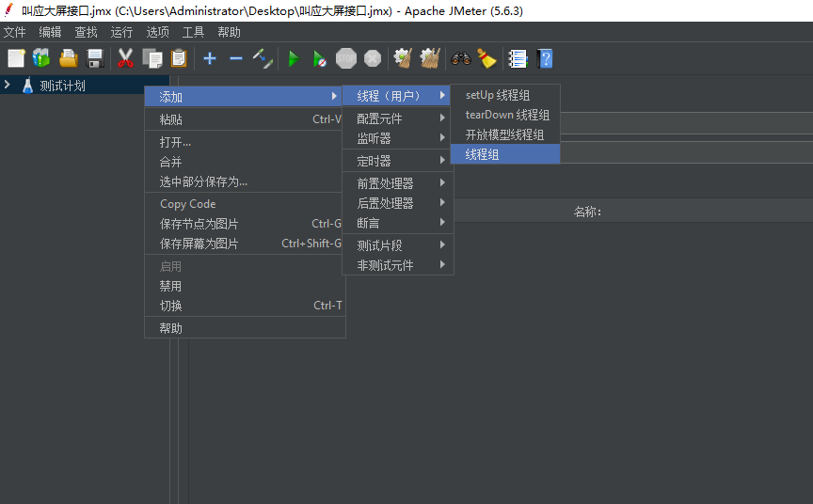Click the Paste clipboard icon

179,58
